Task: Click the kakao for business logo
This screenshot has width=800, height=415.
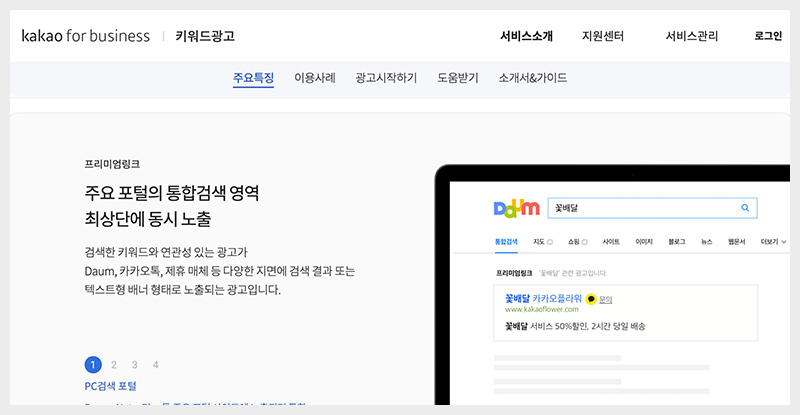Action: pyautogui.click(x=85, y=36)
